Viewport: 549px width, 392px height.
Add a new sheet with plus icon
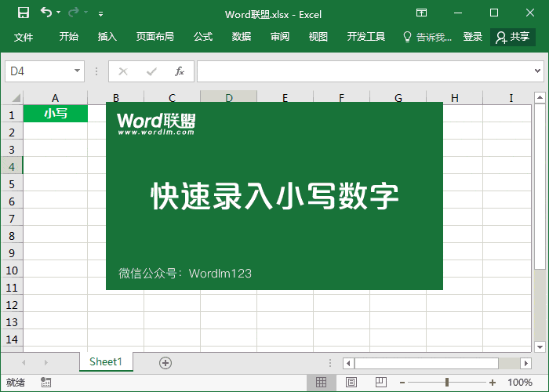pos(165,363)
